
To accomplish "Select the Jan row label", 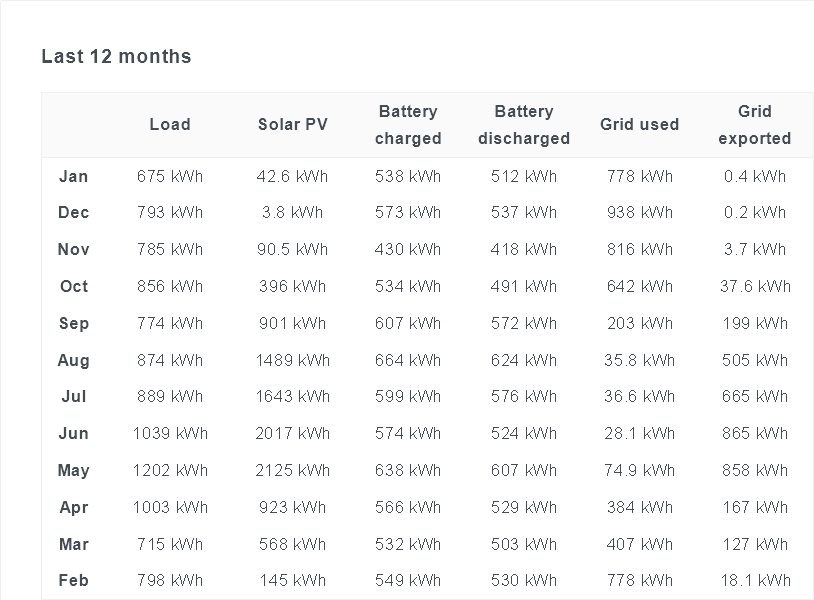I will click(74, 176).
